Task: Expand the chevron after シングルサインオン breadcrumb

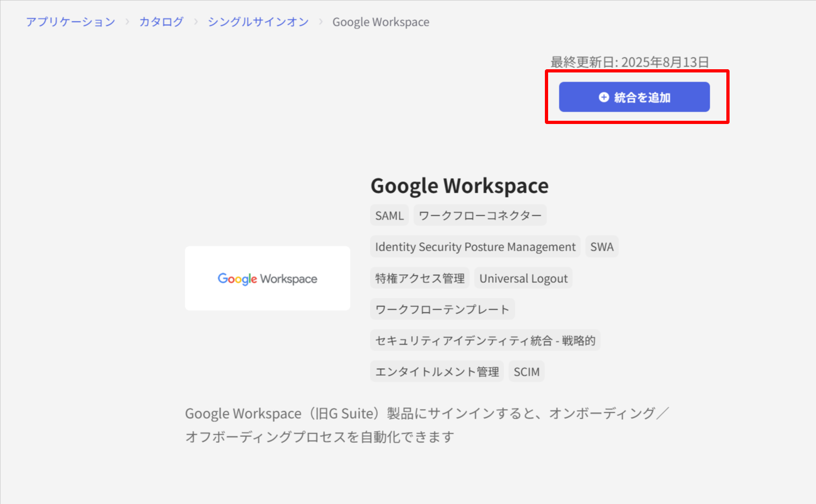Action: click(x=321, y=22)
